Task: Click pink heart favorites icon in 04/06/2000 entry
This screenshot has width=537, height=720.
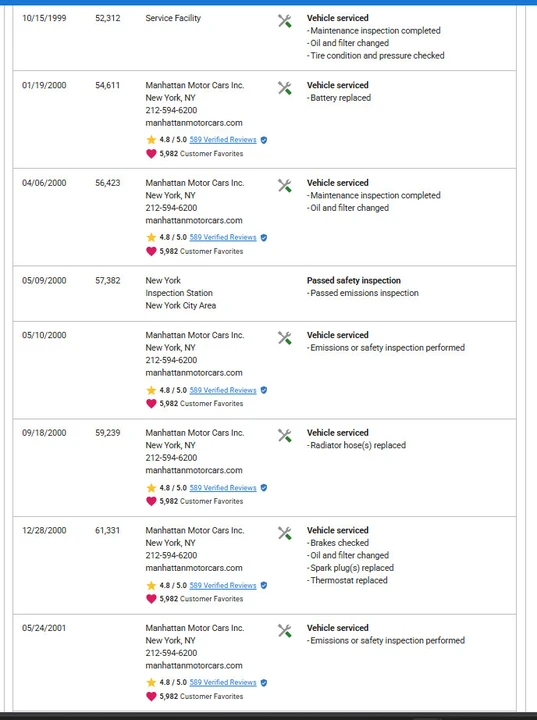Action: 151,251
